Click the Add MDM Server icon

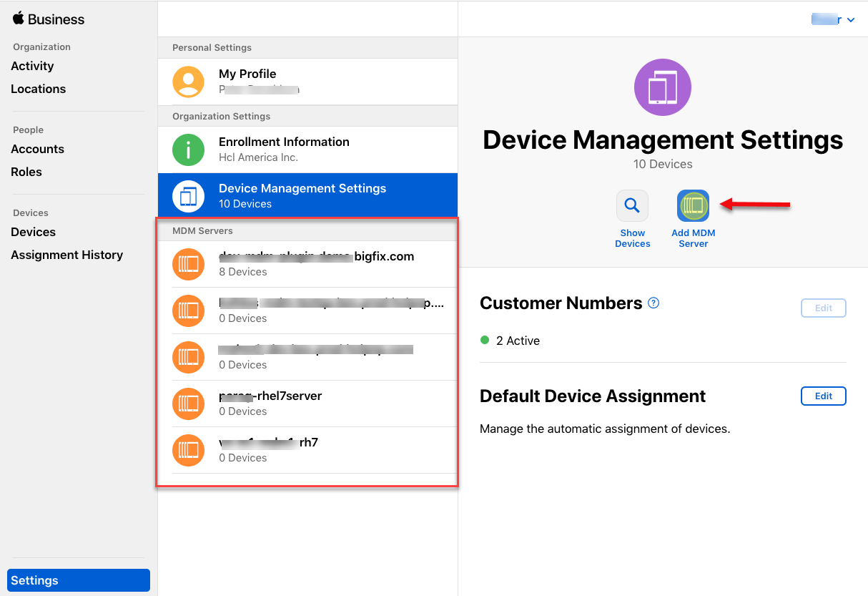pos(693,206)
